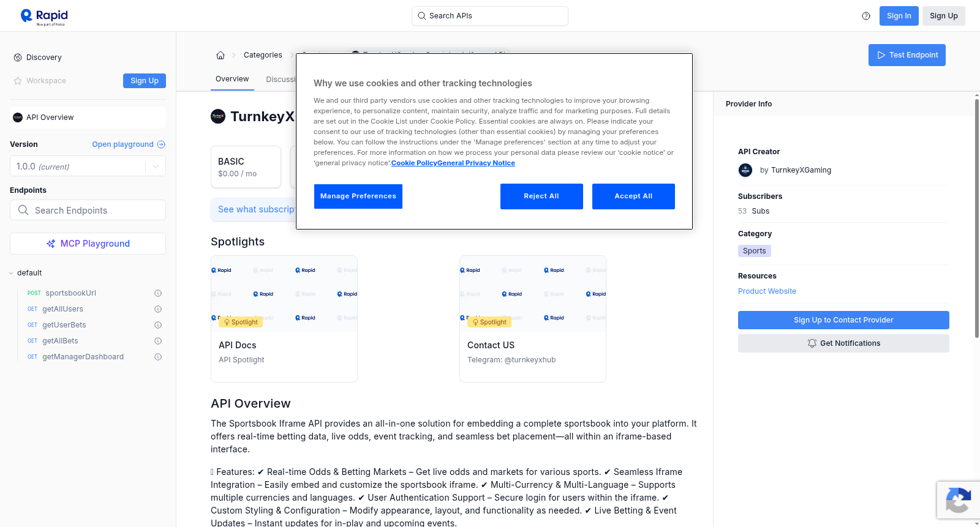Click the header Sign In button
This screenshot has width=980, height=527.
pos(899,16)
